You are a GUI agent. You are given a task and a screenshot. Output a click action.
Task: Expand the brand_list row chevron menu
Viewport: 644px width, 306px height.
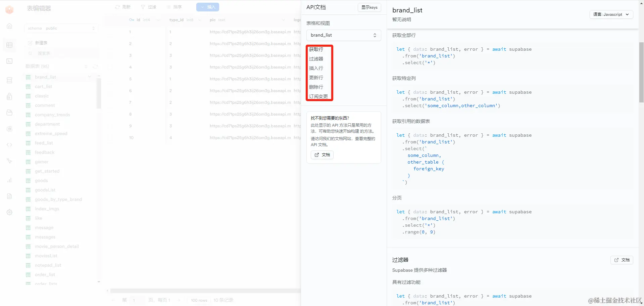(x=90, y=77)
